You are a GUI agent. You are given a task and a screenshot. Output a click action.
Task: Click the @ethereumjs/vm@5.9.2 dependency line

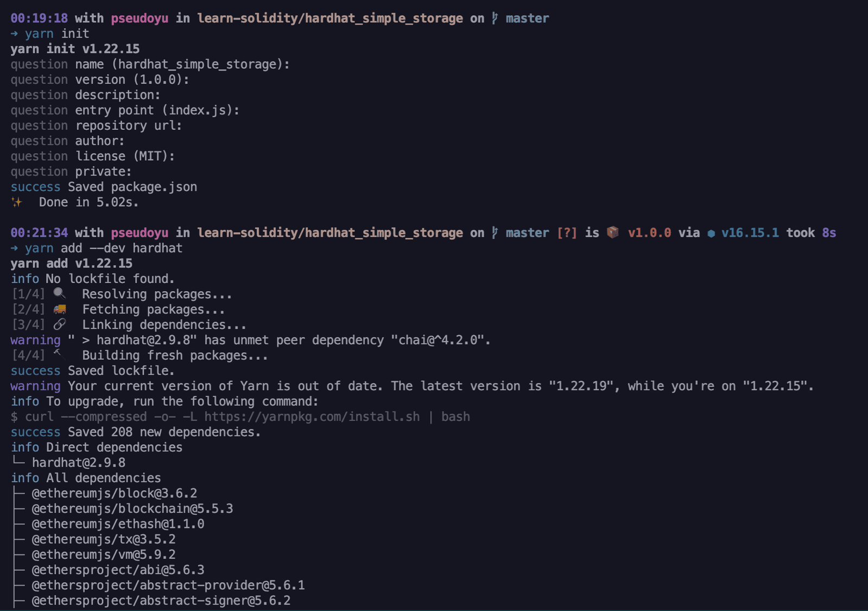tap(104, 555)
